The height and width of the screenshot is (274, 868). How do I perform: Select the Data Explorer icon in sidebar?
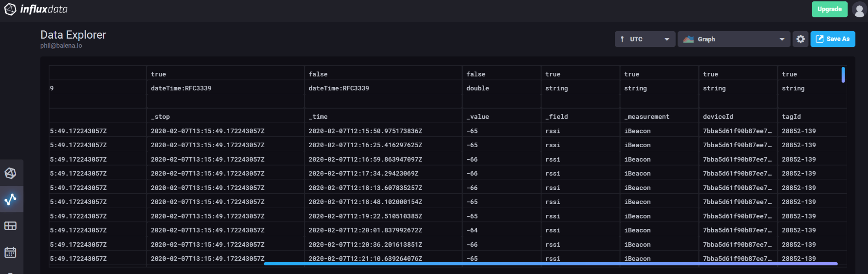click(x=10, y=199)
